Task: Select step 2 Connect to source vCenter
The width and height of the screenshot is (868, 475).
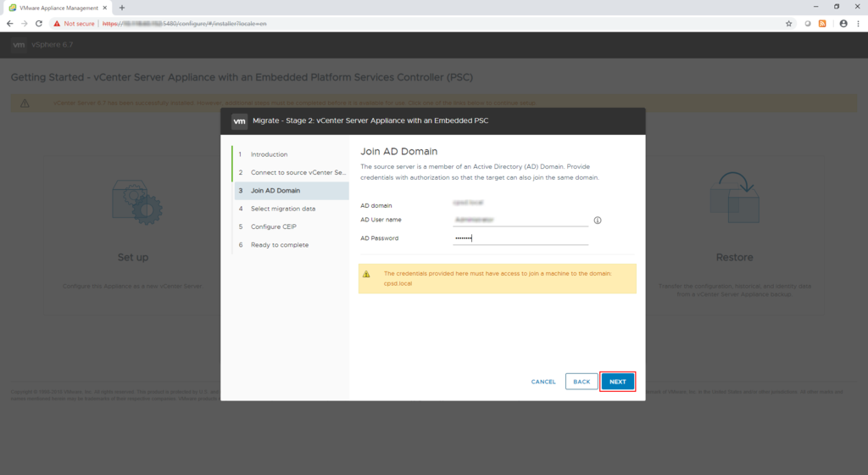Action: click(x=292, y=172)
